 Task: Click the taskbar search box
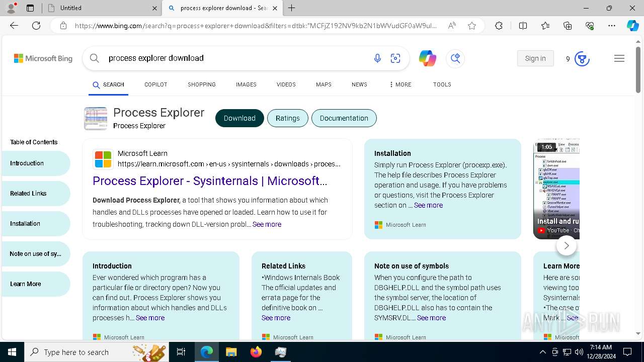point(97,352)
